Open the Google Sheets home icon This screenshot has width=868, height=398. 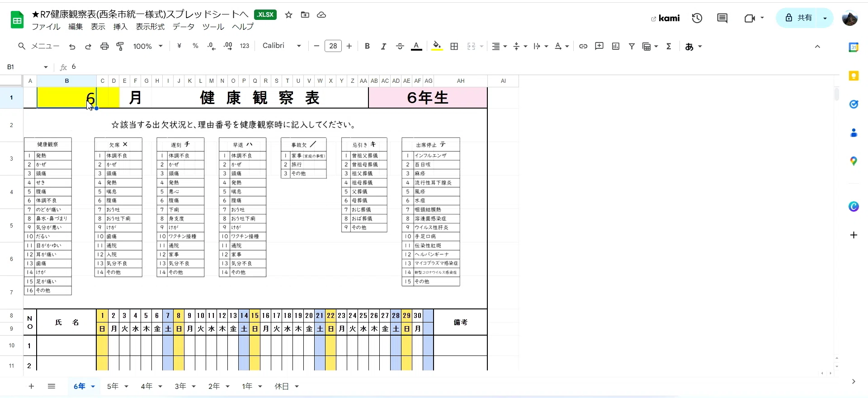[x=17, y=20]
